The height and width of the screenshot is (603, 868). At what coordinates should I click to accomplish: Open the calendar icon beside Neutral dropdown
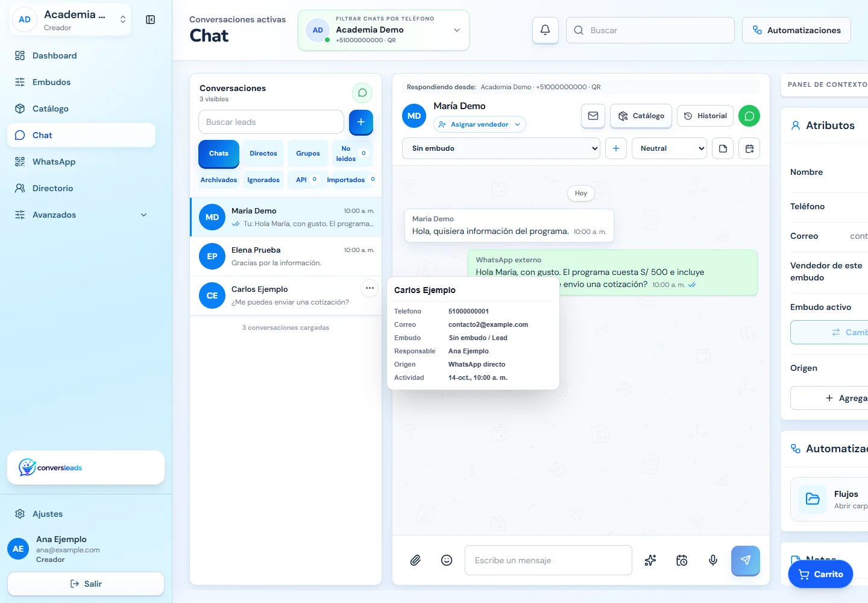(749, 148)
